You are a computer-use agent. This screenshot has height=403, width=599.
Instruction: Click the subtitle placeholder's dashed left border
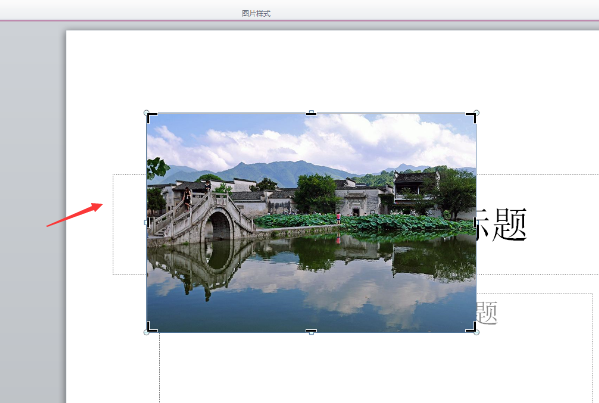point(159,367)
